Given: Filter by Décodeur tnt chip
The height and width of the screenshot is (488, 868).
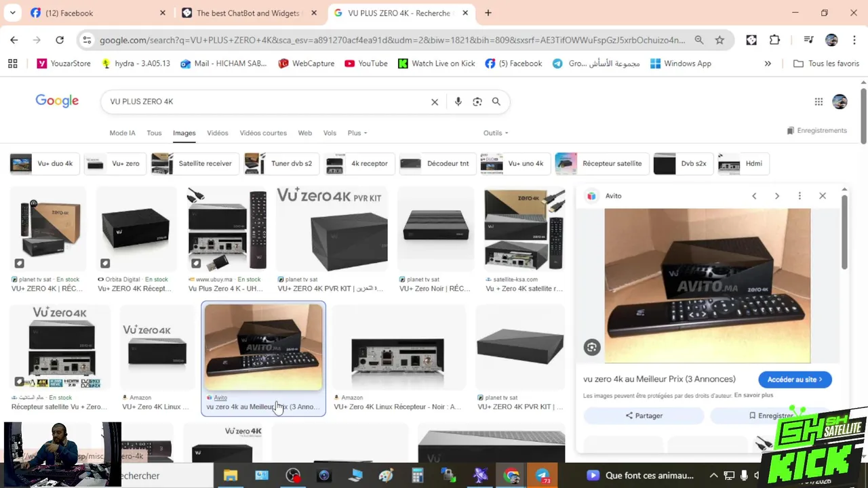Looking at the screenshot, I should (x=437, y=163).
